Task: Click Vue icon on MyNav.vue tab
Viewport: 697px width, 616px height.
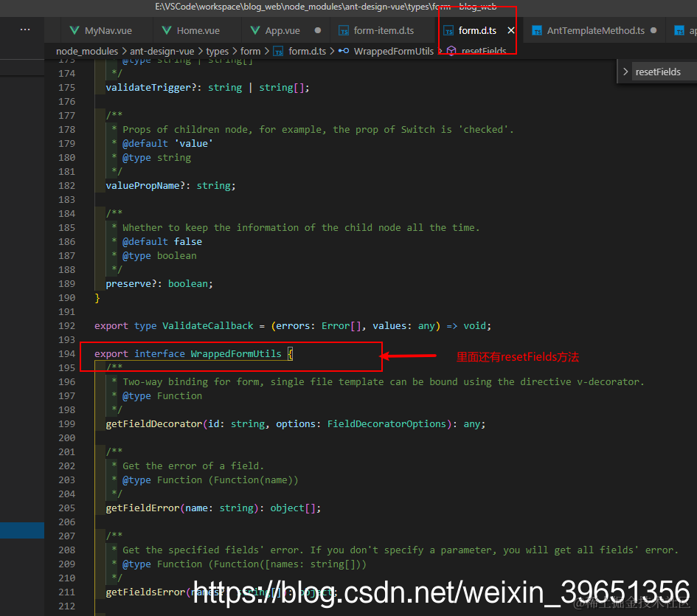Action: click(74, 30)
